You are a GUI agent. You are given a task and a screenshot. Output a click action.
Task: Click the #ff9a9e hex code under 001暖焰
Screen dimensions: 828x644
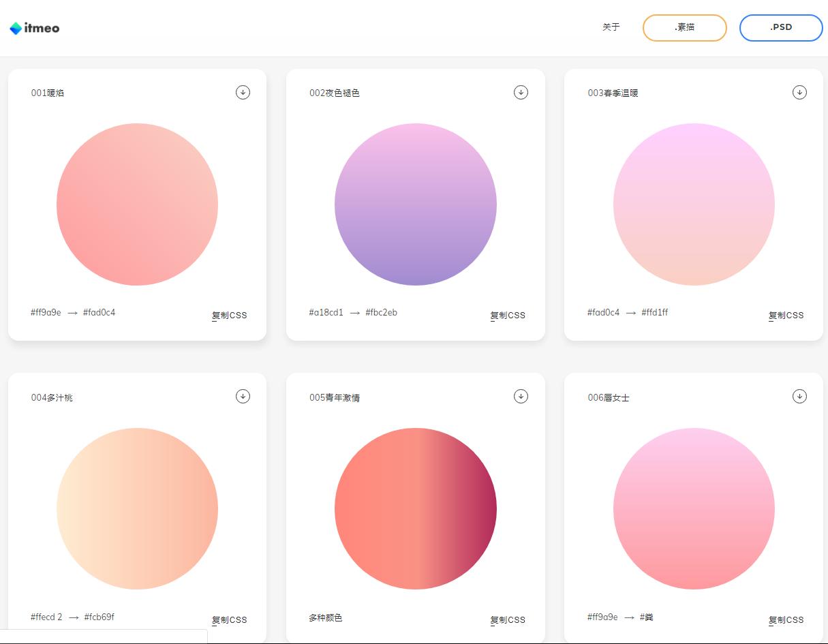coord(46,313)
